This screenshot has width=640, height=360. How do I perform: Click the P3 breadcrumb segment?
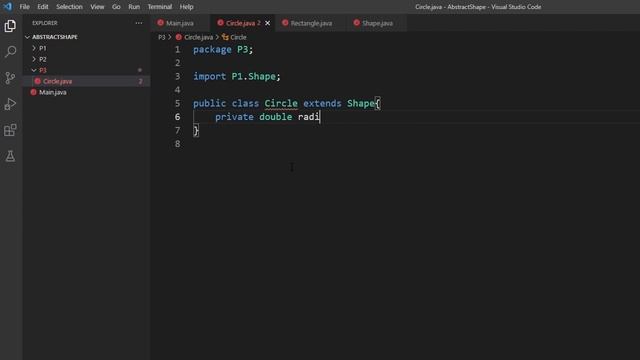pyautogui.click(x=162, y=37)
